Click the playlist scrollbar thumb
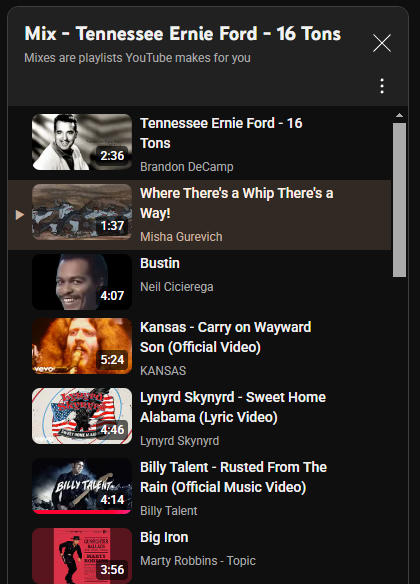The width and height of the screenshot is (420, 584). tap(400, 200)
